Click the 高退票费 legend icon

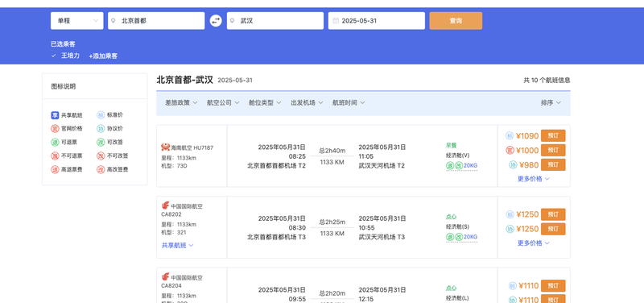pyautogui.click(x=55, y=169)
